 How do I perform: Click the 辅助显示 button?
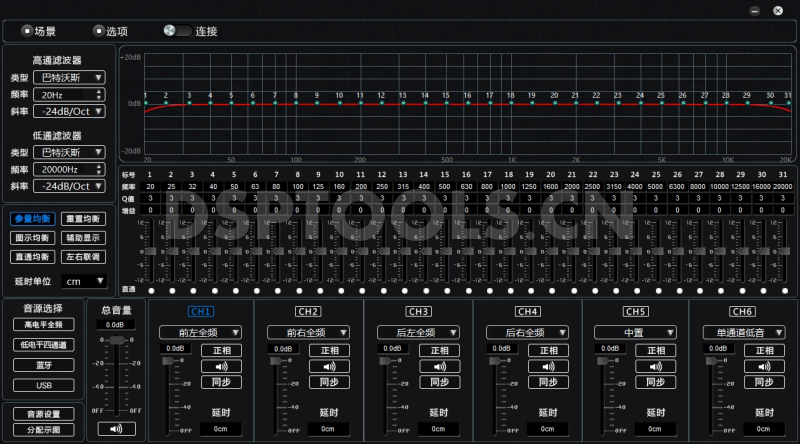coord(83,238)
